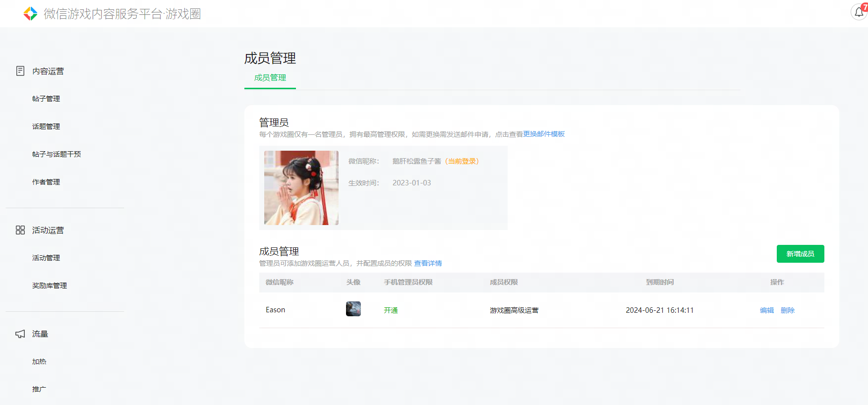Open 帖子管理 in the sidebar

click(x=46, y=99)
